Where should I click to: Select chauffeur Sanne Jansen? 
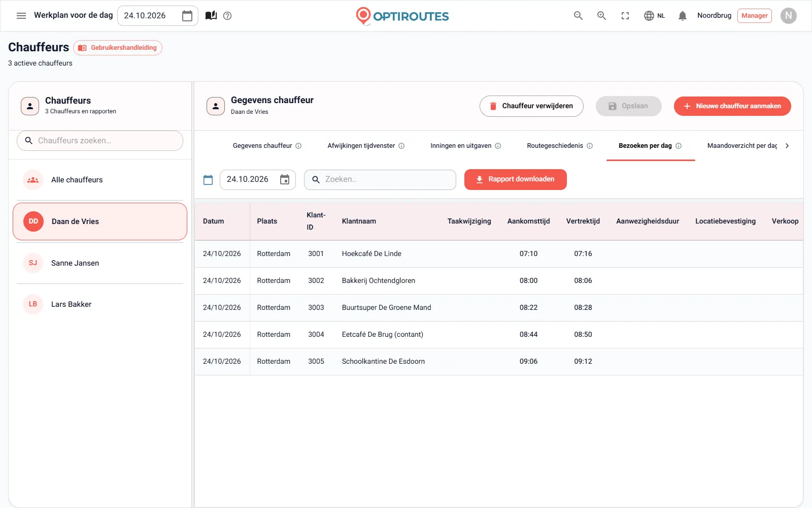point(100,263)
